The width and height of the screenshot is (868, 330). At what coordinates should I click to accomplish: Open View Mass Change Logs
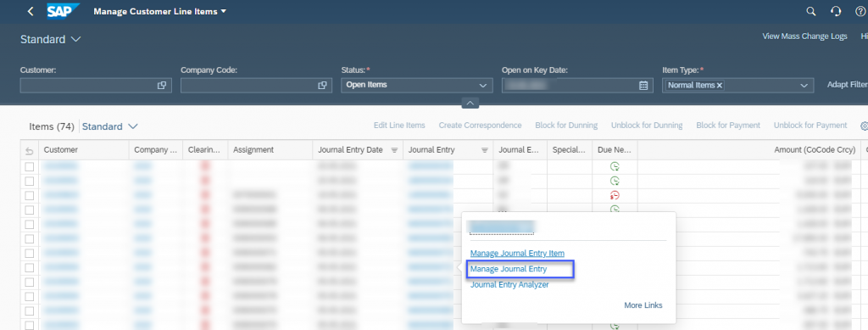coord(805,36)
